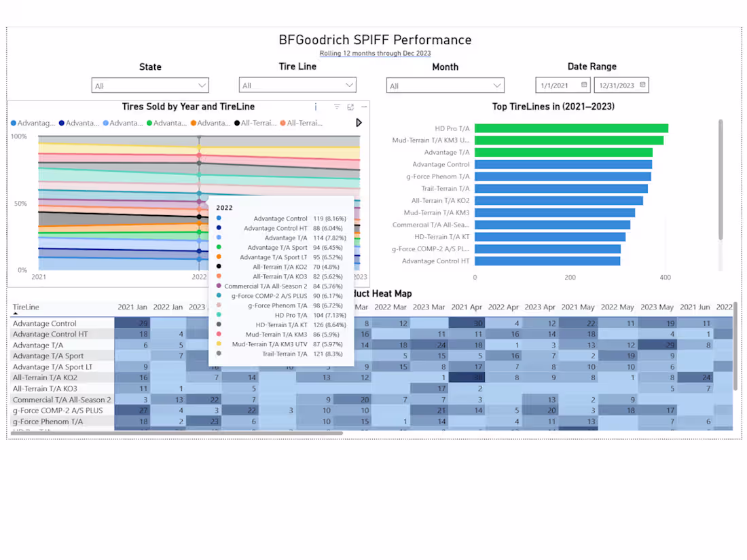Open the filter icon on Tires Sold visual

tap(336, 107)
